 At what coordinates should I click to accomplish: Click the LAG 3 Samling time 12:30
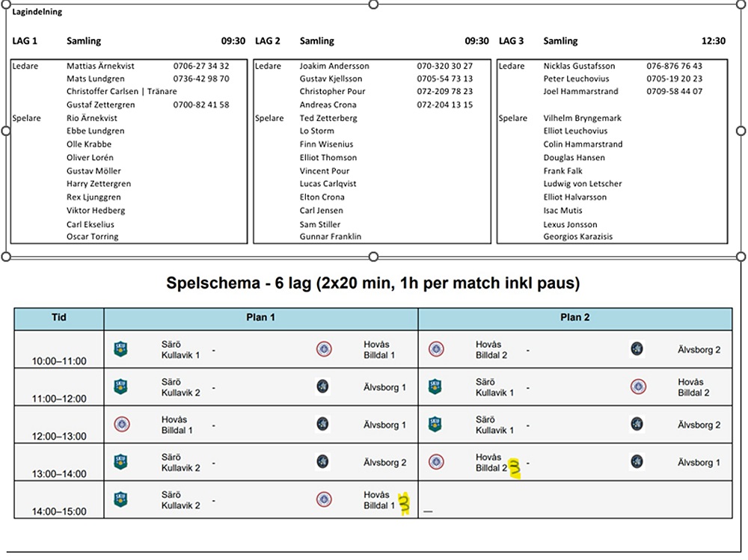pos(713,41)
